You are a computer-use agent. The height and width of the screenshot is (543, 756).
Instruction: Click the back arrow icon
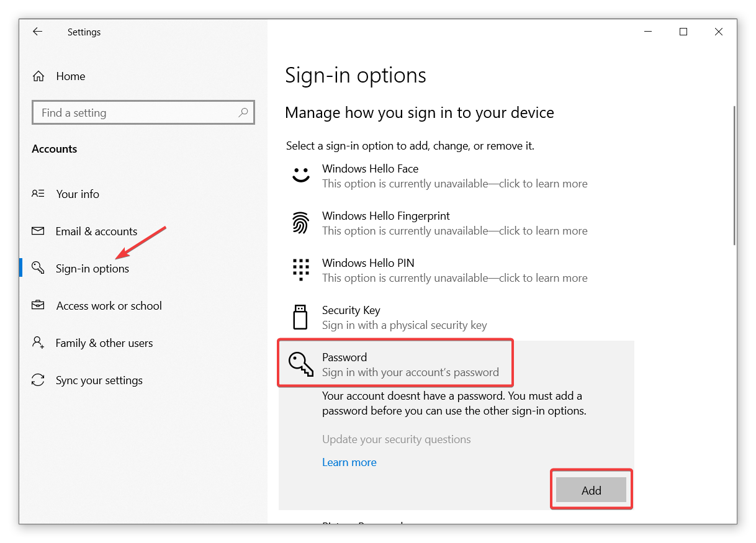tap(38, 32)
